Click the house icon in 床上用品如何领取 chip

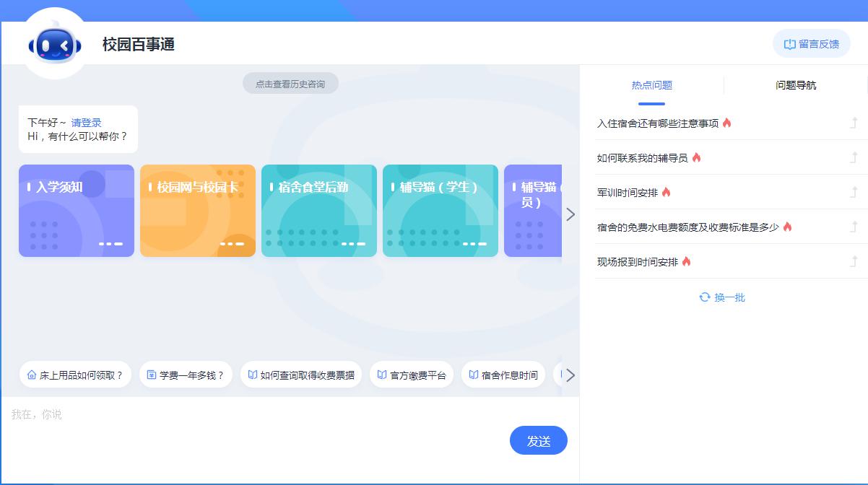point(32,375)
